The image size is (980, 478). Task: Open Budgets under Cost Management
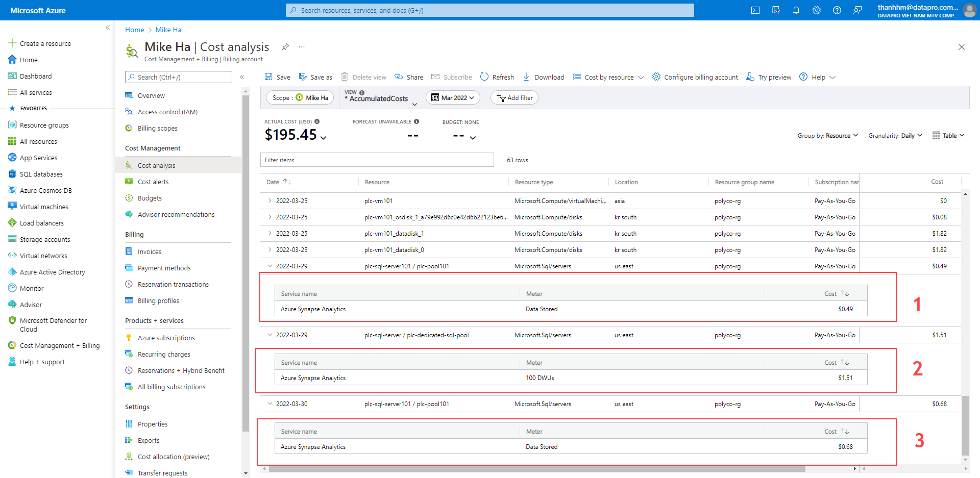149,198
